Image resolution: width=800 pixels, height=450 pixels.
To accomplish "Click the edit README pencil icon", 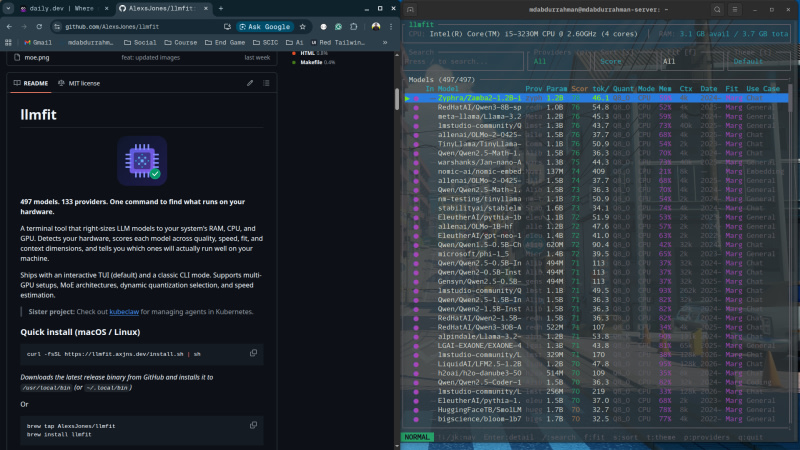I will (251, 83).
